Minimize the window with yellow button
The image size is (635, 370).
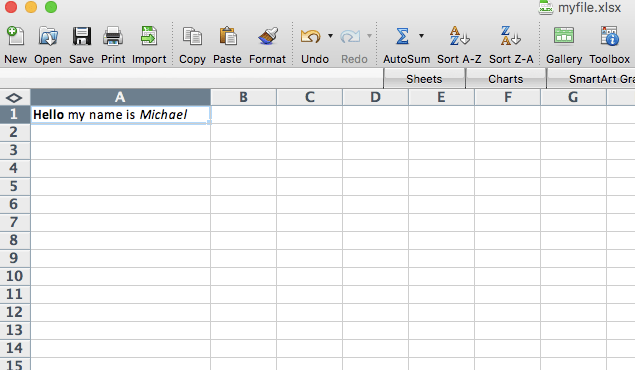click(31, 7)
